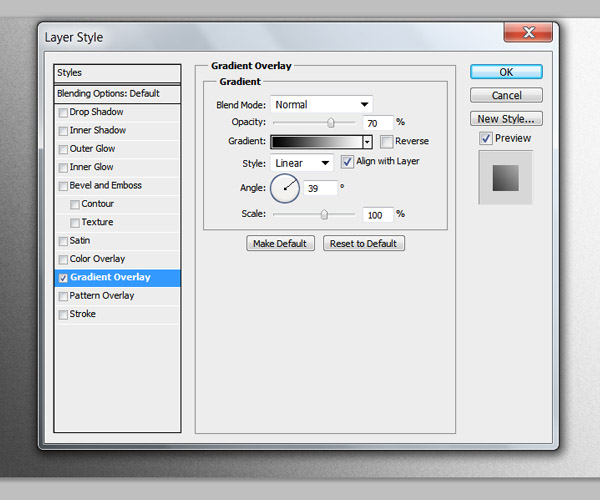Click the Opacity slider handle
The height and width of the screenshot is (500, 600).
[331, 123]
